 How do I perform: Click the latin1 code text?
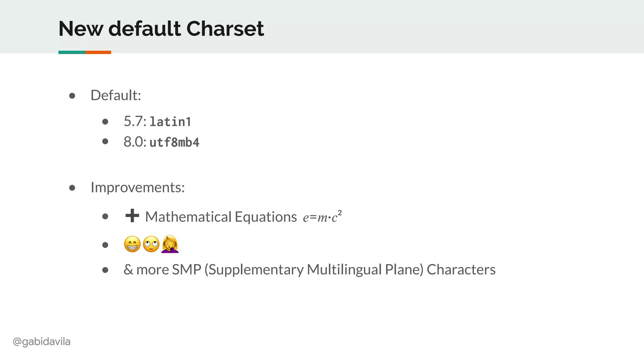click(x=170, y=122)
